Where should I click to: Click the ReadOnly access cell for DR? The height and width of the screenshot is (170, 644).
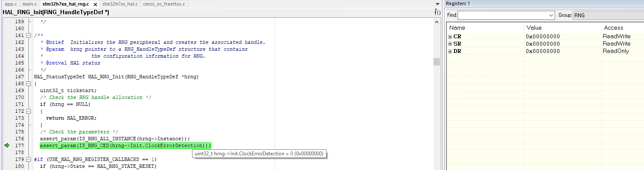click(616, 51)
